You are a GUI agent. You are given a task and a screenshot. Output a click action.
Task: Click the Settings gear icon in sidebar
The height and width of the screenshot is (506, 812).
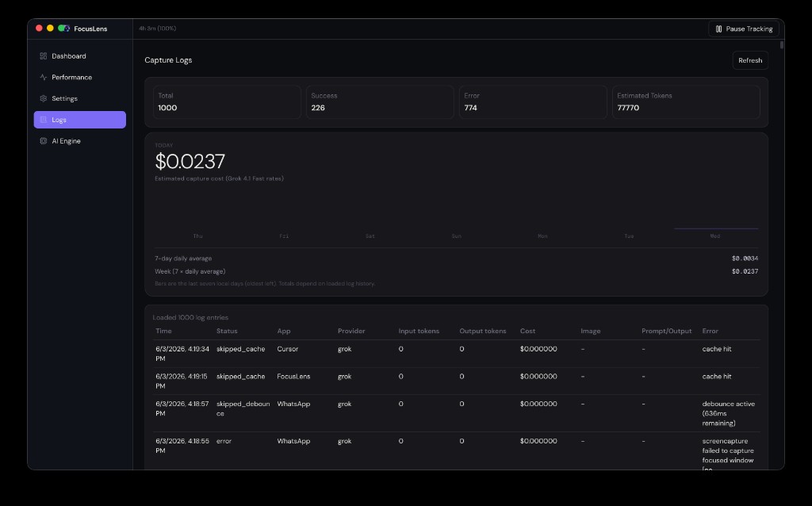tap(44, 98)
